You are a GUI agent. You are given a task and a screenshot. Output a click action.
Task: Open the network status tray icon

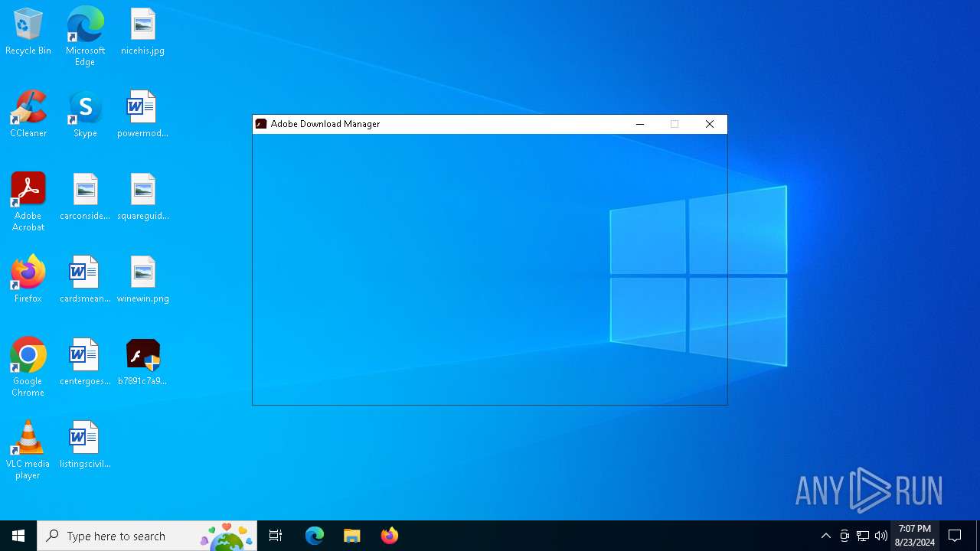(x=863, y=536)
